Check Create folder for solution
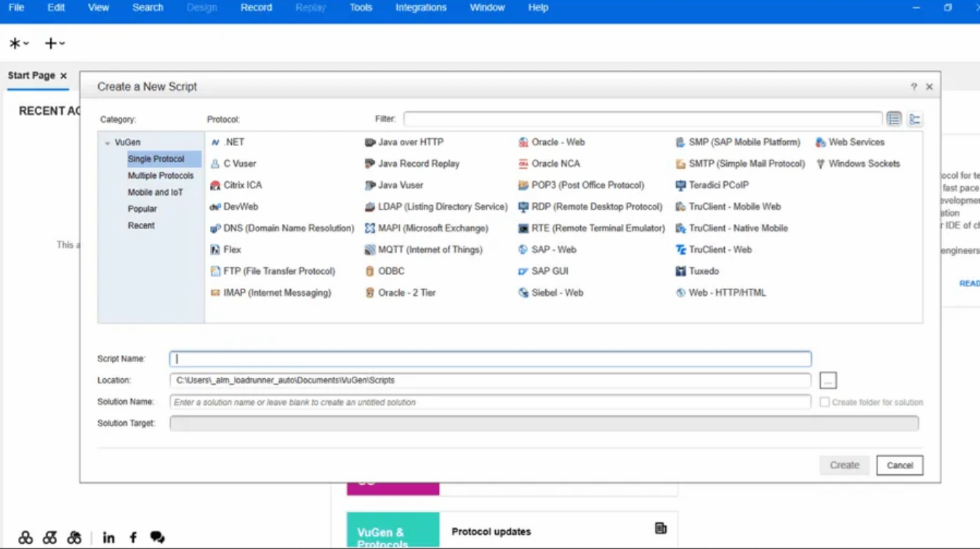The width and height of the screenshot is (980, 549). tap(824, 402)
